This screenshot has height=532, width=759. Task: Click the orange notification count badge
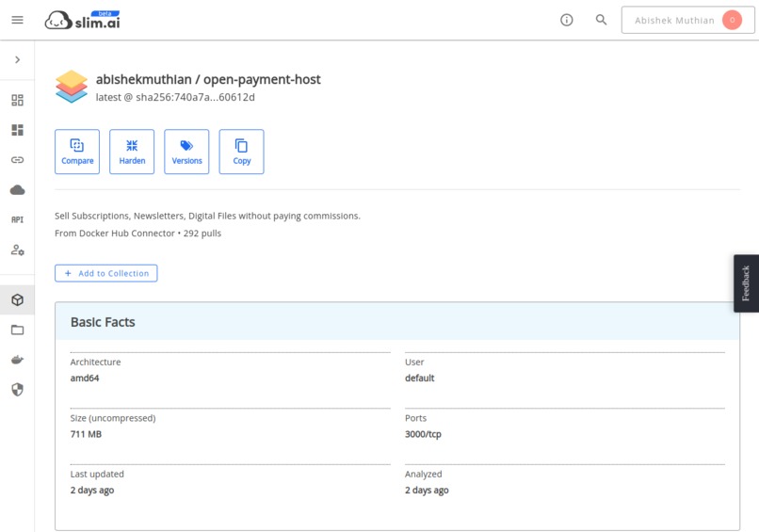coord(732,20)
